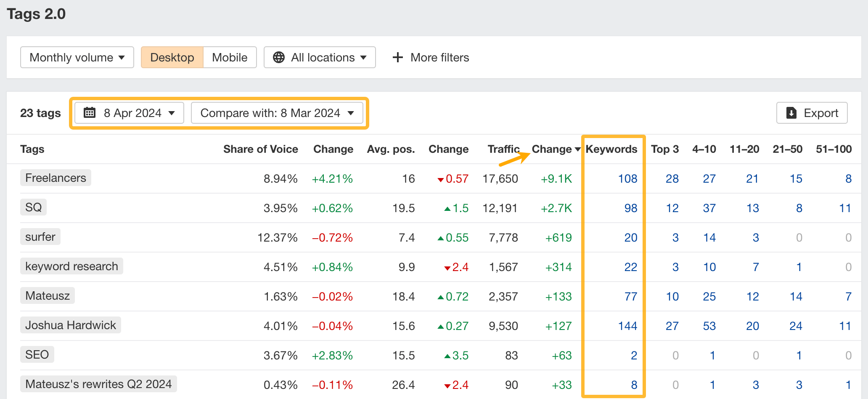This screenshot has height=399, width=868.
Task: Click the plus icon next to More filters
Action: 397,57
